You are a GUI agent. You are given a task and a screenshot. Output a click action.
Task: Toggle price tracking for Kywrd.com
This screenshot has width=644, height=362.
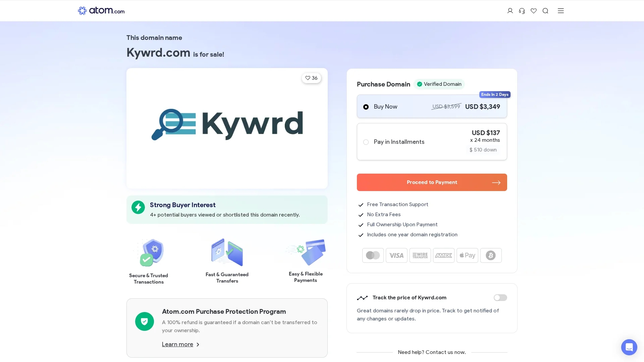click(500, 298)
